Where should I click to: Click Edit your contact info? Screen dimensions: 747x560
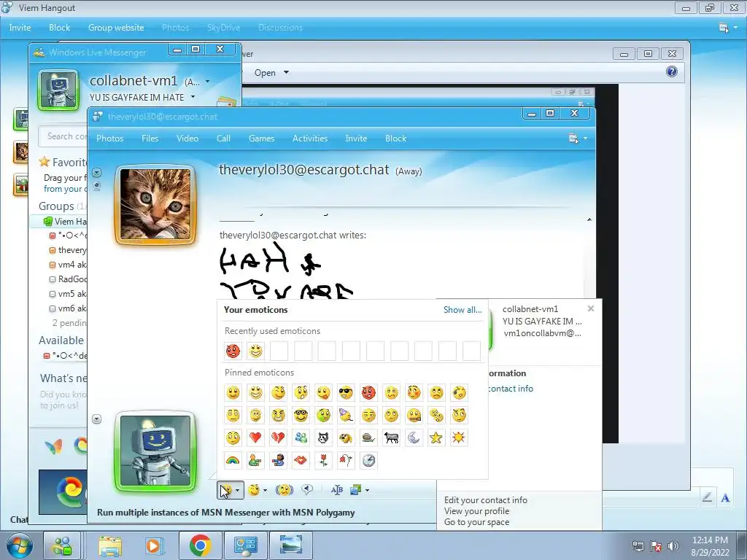click(486, 500)
